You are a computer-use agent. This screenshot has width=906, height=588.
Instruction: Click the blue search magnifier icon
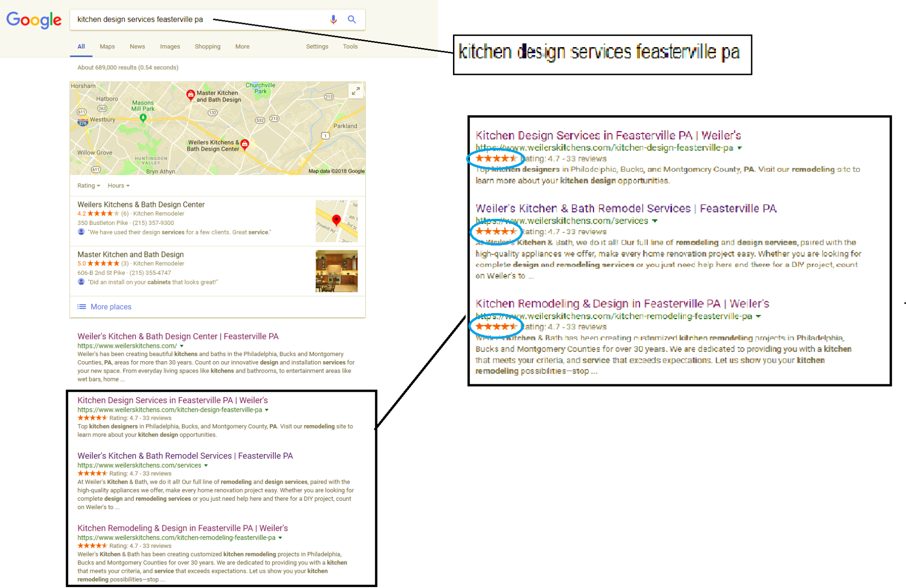[352, 19]
